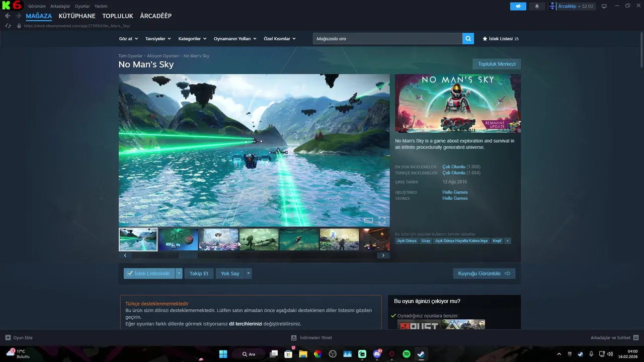Expand the wishlist options dropdown arrow
Screen dimensions: 644x362
click(x=179, y=274)
